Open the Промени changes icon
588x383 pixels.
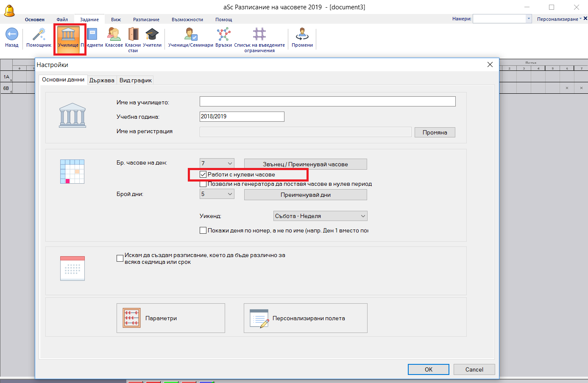tap(302, 34)
